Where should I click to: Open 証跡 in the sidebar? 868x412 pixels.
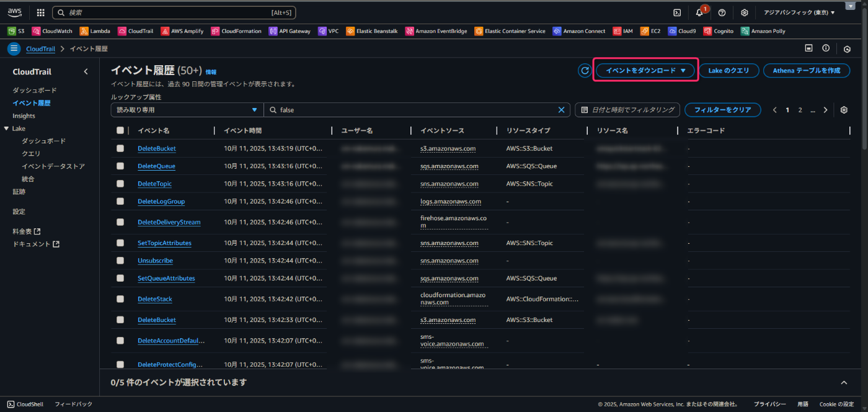pos(19,192)
